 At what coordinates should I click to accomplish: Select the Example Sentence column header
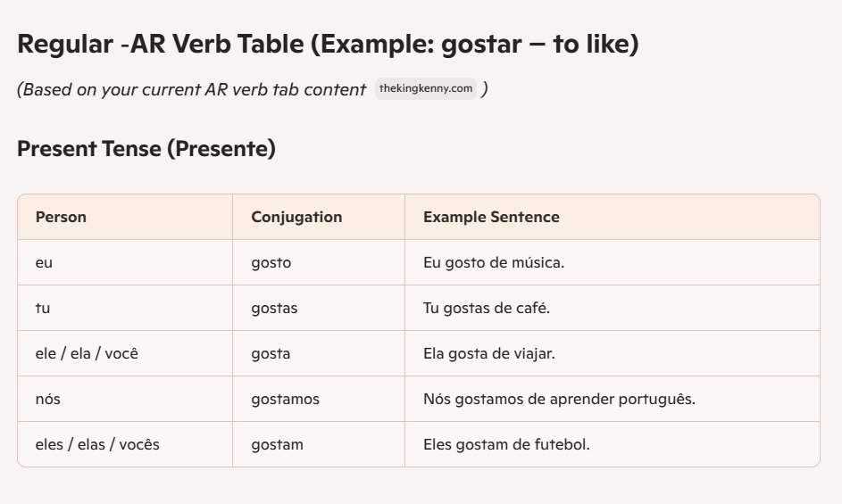click(491, 217)
